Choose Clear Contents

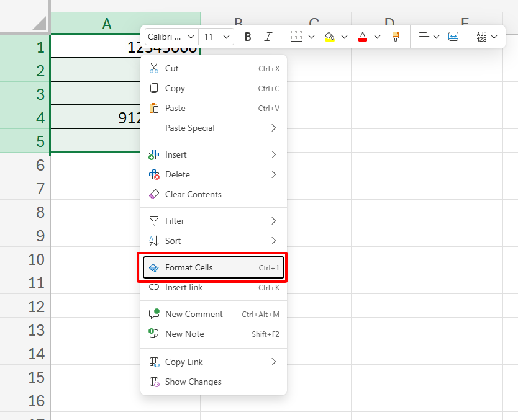pyautogui.click(x=194, y=194)
